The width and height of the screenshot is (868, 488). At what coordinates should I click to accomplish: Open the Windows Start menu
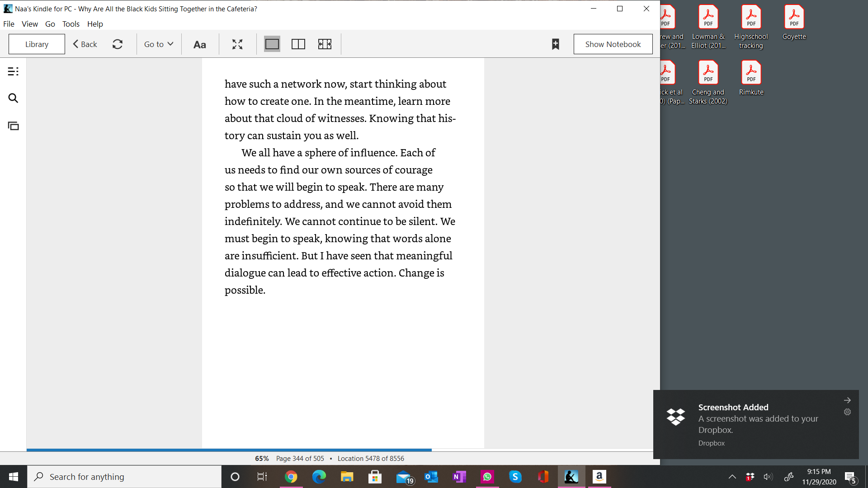[14, 477]
